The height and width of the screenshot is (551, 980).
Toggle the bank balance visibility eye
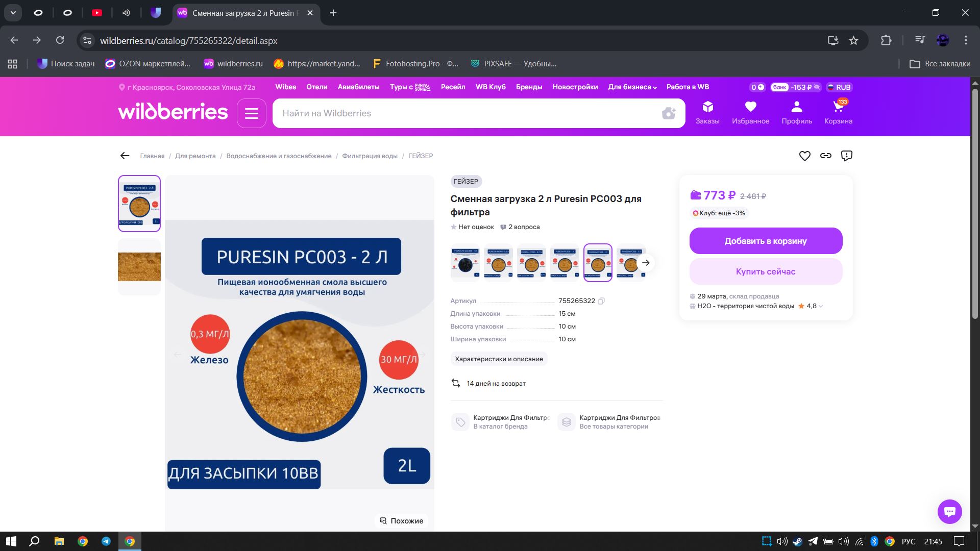tap(817, 87)
